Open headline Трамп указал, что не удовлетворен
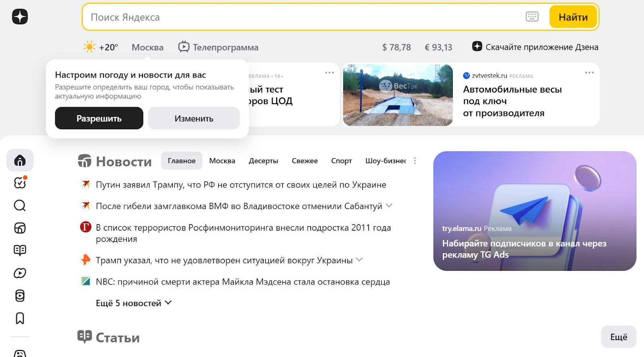Screen dimensions: 644x357 tap(224, 260)
